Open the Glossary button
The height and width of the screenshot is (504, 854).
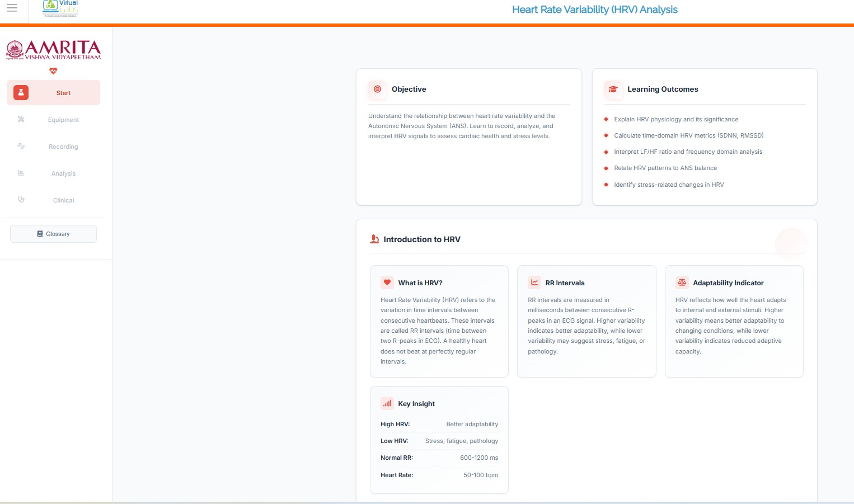pyautogui.click(x=53, y=234)
